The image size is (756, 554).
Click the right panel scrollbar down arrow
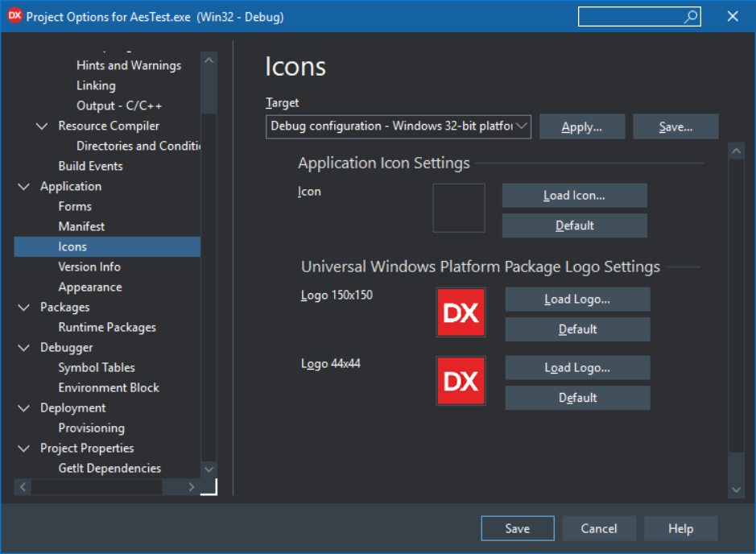pyautogui.click(x=736, y=489)
